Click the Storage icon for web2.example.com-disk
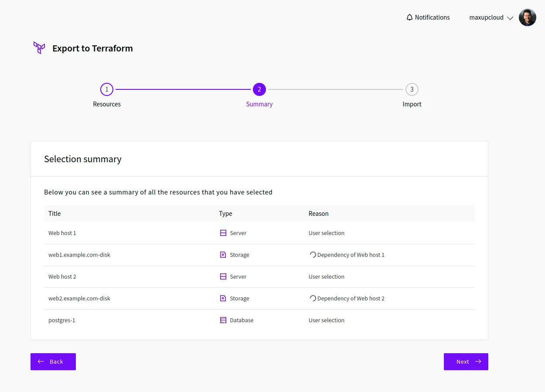 coord(223,299)
